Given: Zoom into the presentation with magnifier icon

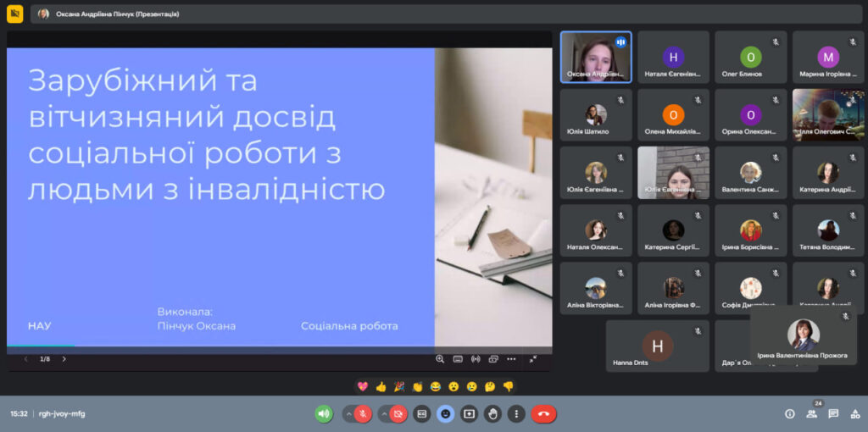Looking at the screenshot, I should [x=440, y=359].
